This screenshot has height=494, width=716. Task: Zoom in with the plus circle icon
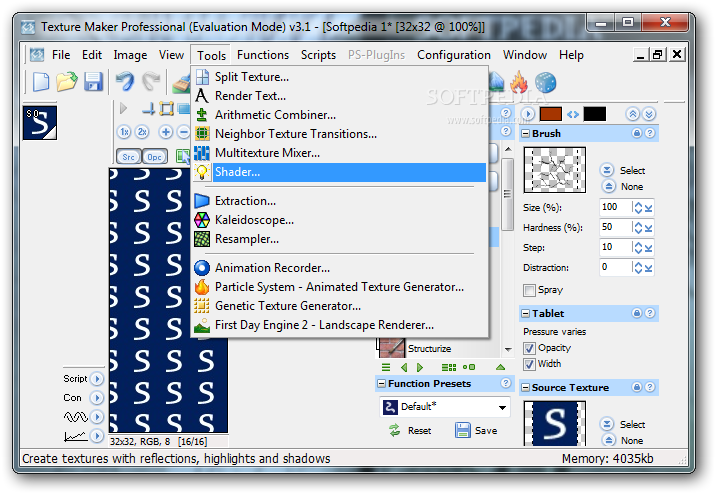point(165,132)
